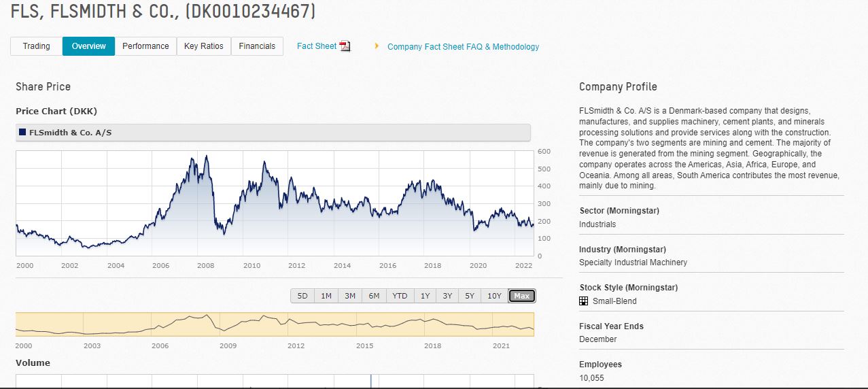Select the Overview tab

tap(88, 46)
